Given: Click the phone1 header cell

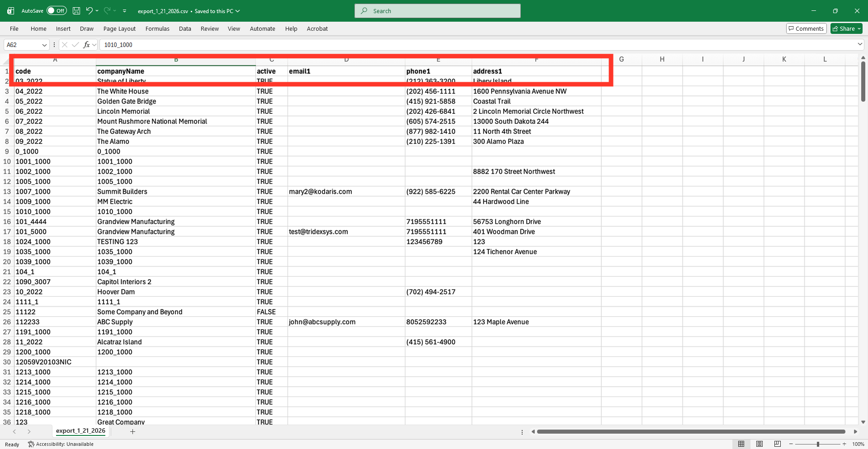Looking at the screenshot, I should tap(439, 71).
